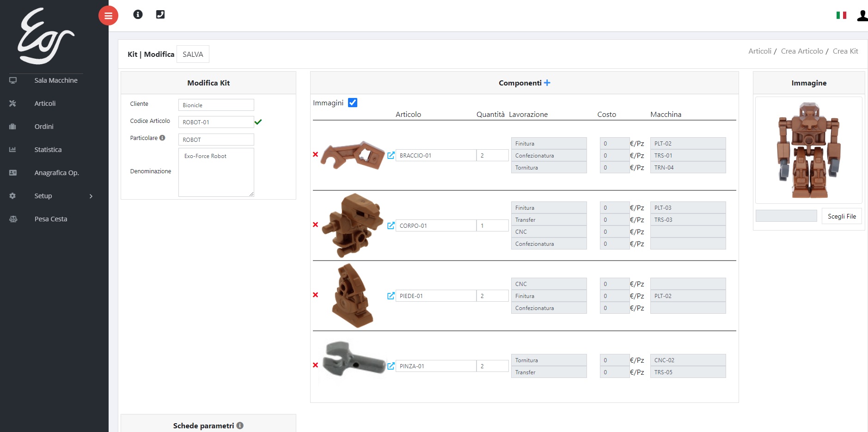Open Sala Macchine menu item
This screenshot has width=868, height=432.
tap(56, 80)
